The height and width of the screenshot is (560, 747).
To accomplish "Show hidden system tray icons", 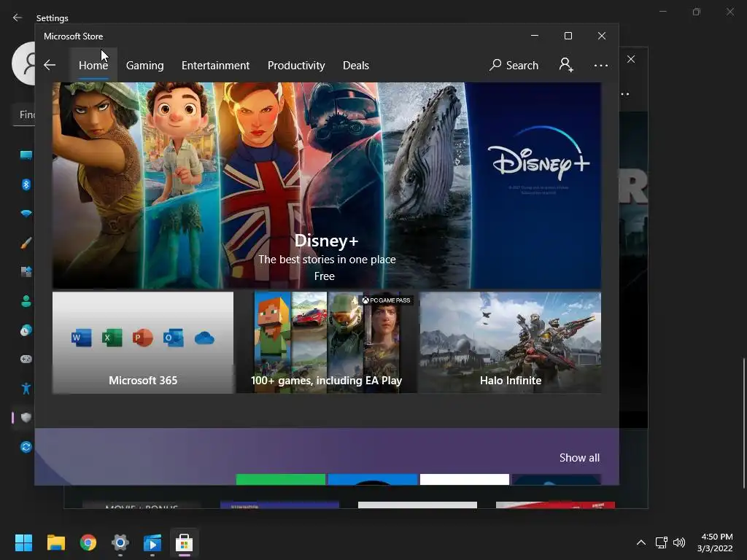I will coord(641,542).
